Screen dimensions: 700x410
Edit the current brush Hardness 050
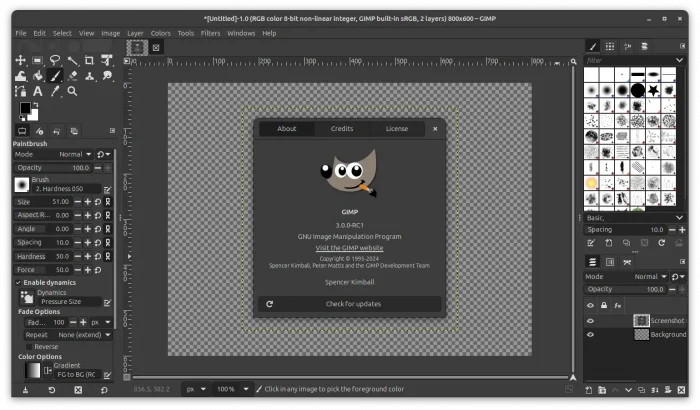(x=107, y=190)
